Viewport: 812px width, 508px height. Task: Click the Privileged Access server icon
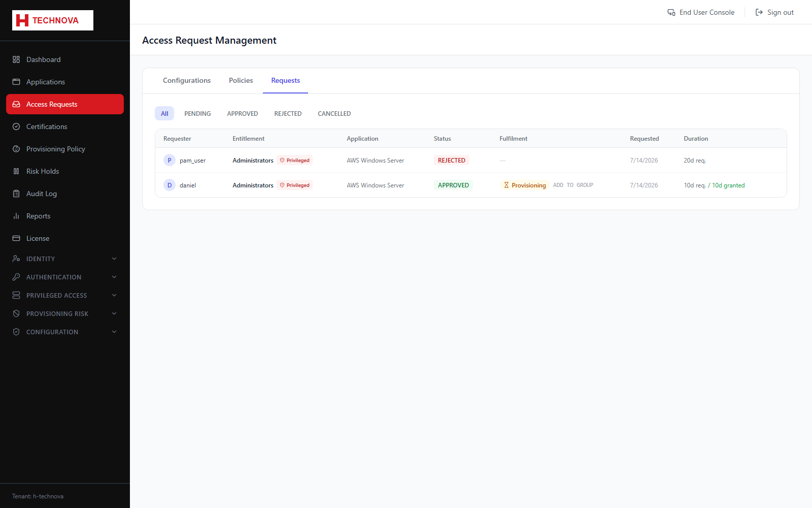tap(16, 295)
